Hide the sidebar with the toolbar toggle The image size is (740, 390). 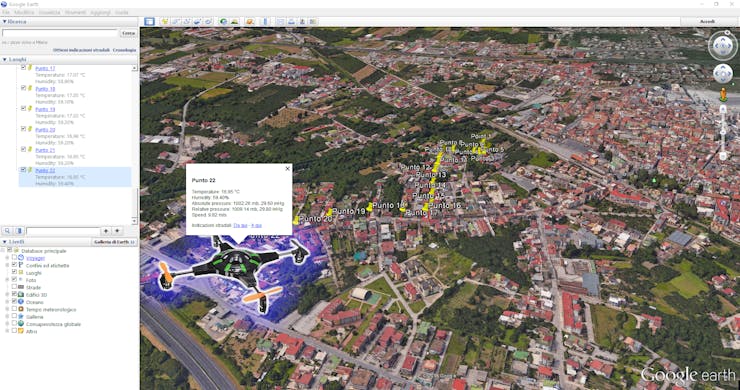point(150,22)
